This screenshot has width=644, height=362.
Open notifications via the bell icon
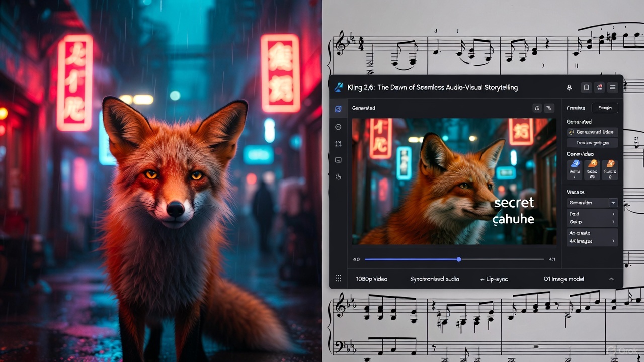[569, 87]
